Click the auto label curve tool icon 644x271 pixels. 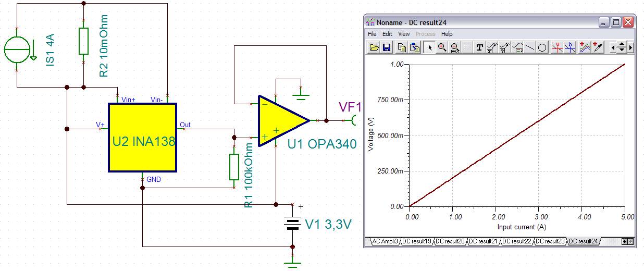pos(492,47)
